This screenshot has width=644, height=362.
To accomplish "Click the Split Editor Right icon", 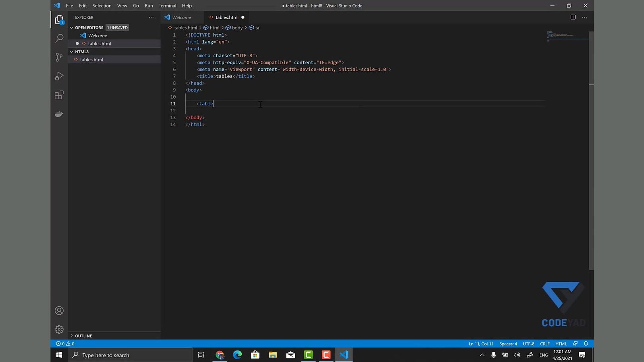I will click(x=573, y=17).
